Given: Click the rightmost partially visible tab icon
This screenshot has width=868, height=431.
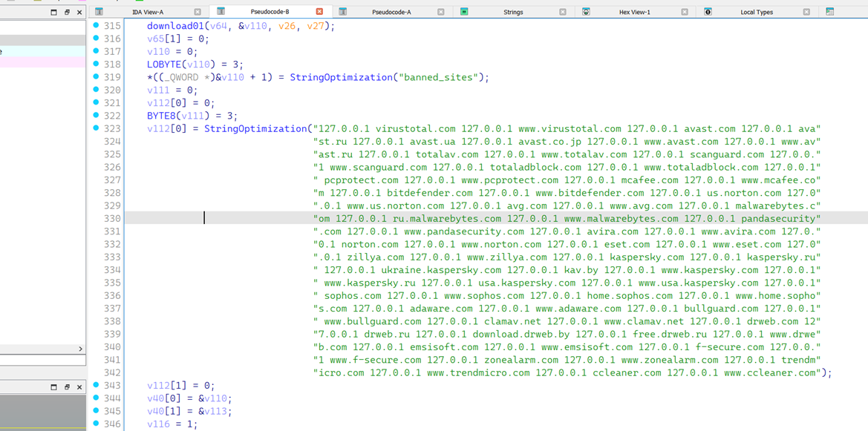Looking at the screenshot, I should [829, 12].
